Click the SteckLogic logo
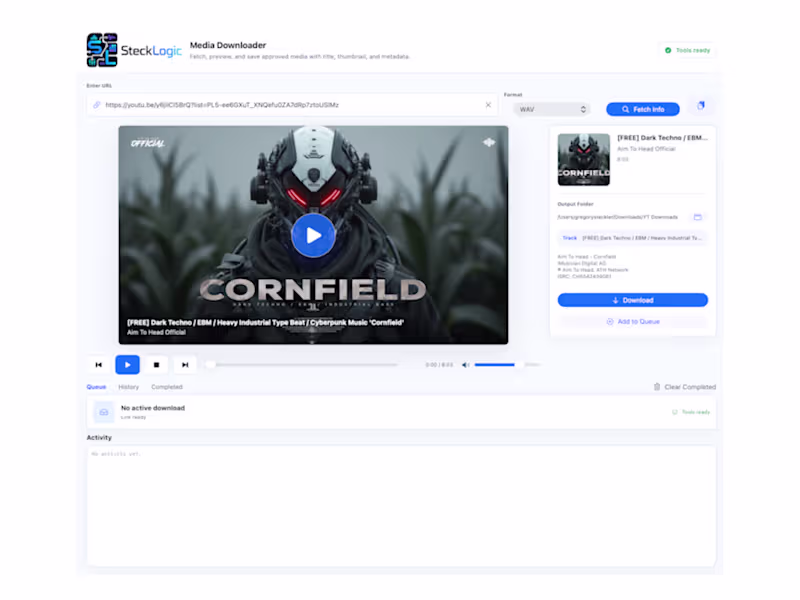Image resolution: width=800 pixels, height=600 pixels. [x=134, y=50]
